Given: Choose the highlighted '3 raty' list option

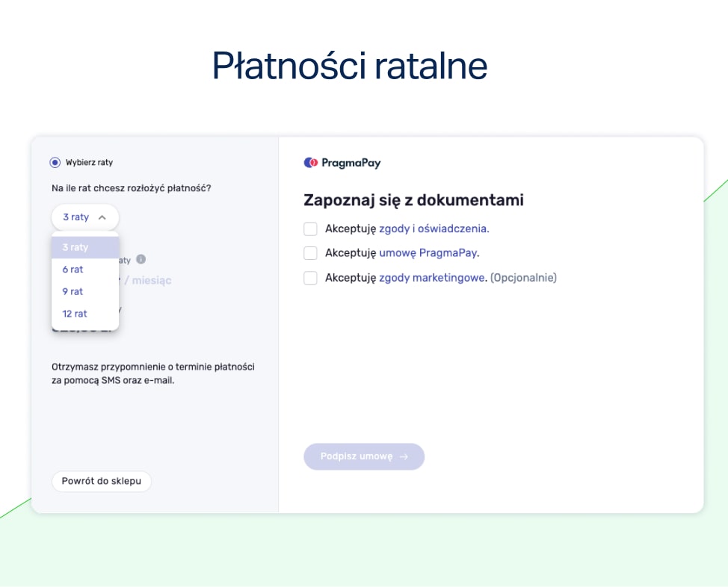Looking at the screenshot, I should tap(84, 247).
